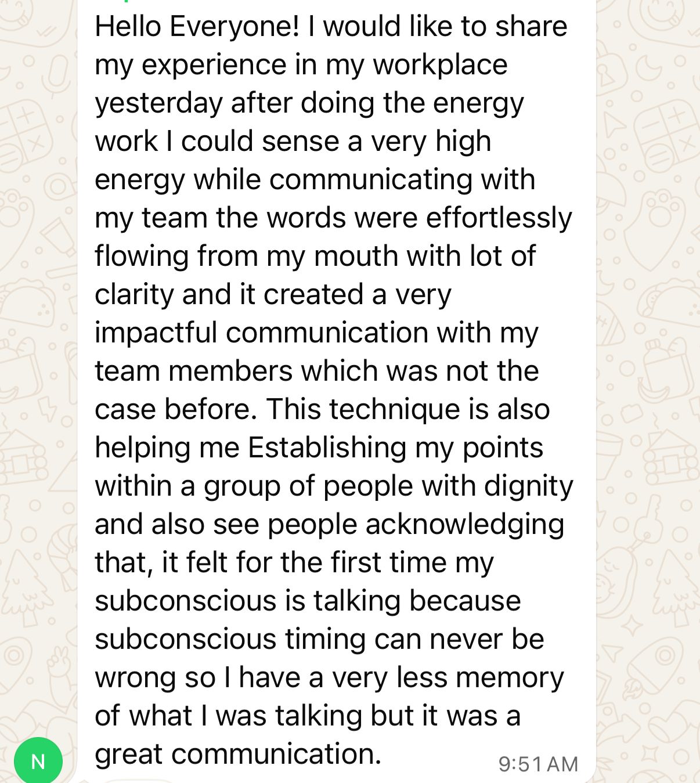Click the 9:51 AM message timestamp
Screen dimensions: 700x783
coord(538,764)
